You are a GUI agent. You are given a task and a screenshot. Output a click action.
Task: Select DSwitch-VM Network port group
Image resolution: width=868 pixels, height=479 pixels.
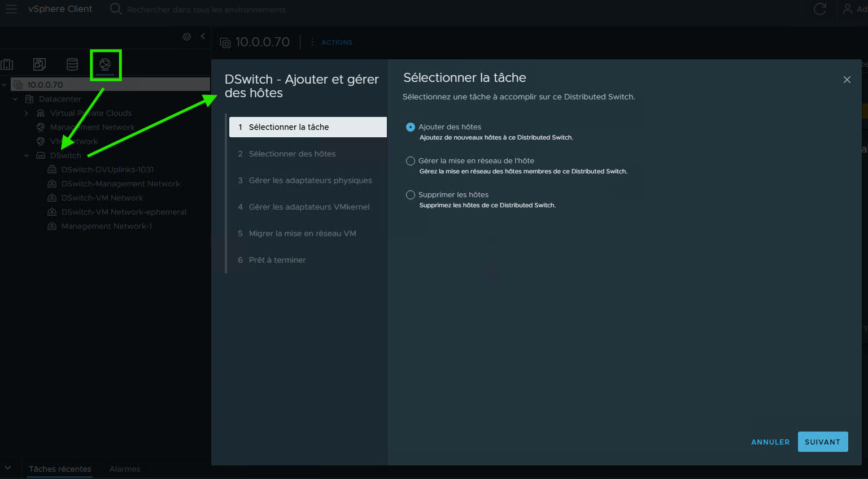click(102, 198)
